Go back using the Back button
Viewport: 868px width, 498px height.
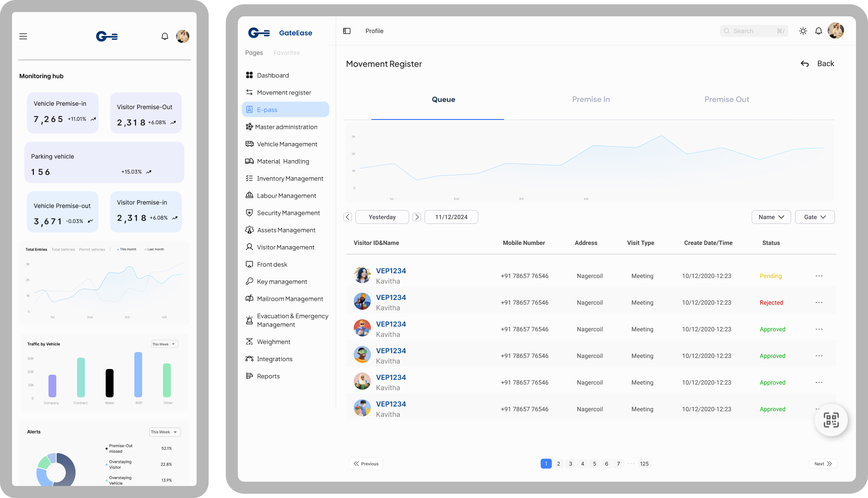point(817,64)
